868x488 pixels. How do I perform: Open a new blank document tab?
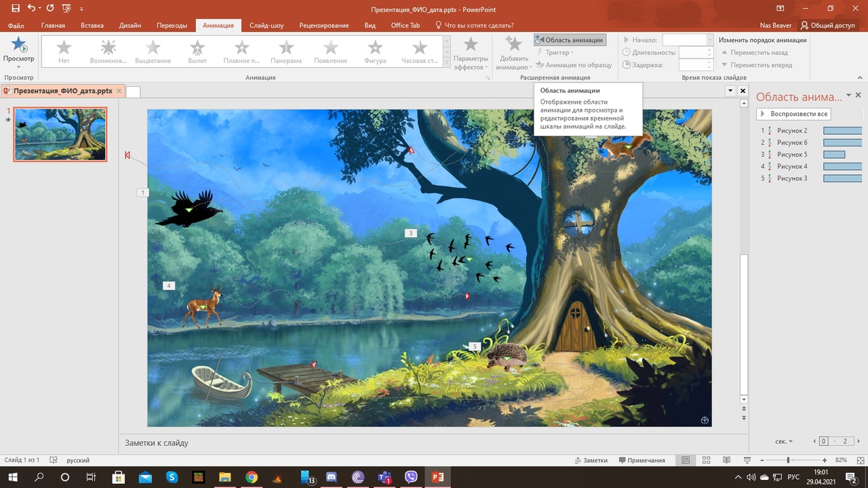point(133,91)
